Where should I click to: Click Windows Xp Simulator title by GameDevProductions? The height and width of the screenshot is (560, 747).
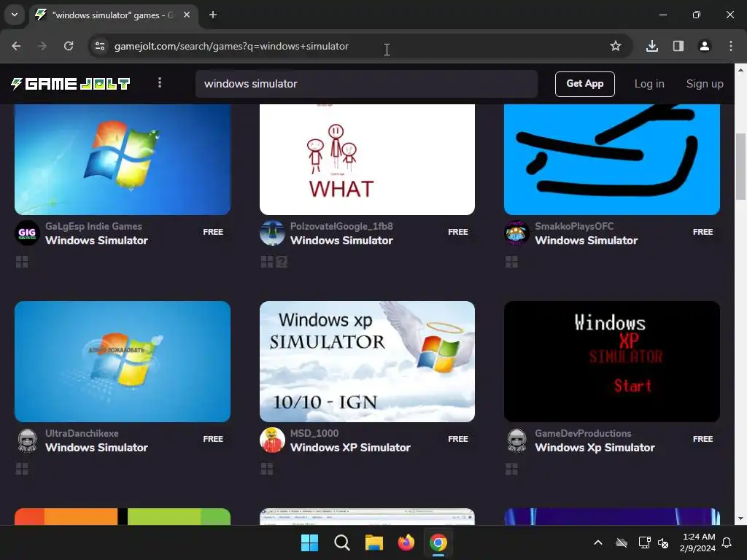pyautogui.click(x=595, y=448)
